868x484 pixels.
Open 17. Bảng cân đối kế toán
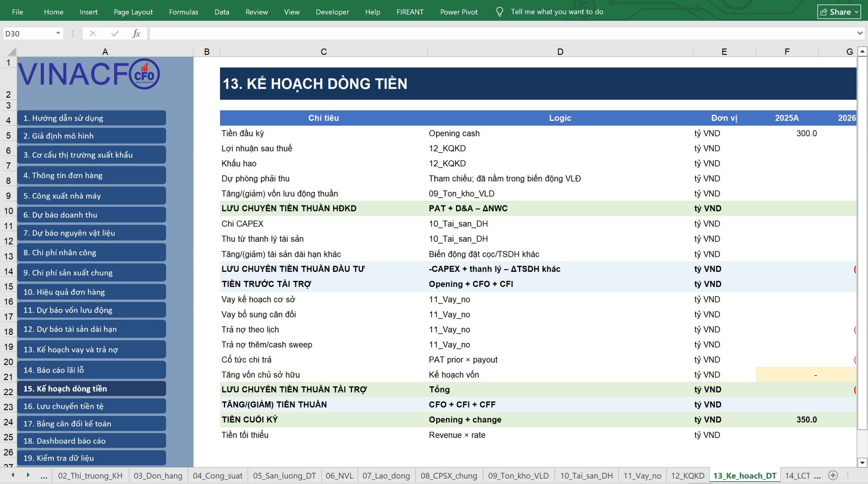[x=92, y=423]
